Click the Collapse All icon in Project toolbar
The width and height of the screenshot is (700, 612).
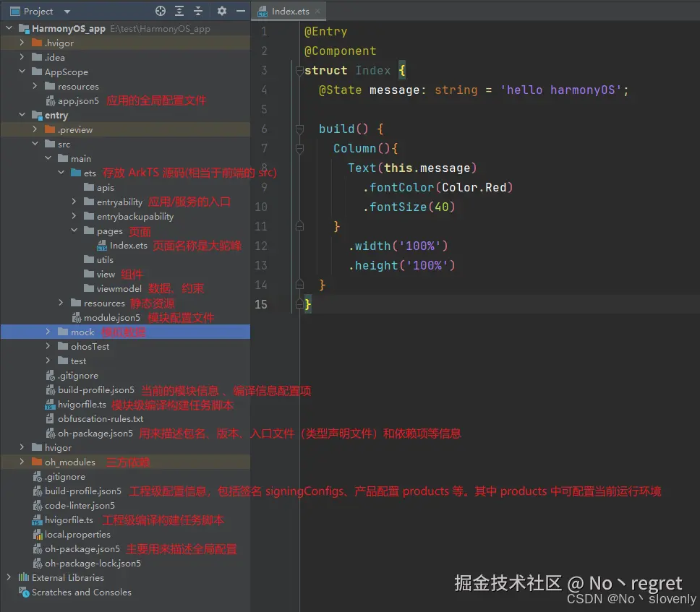click(x=198, y=11)
